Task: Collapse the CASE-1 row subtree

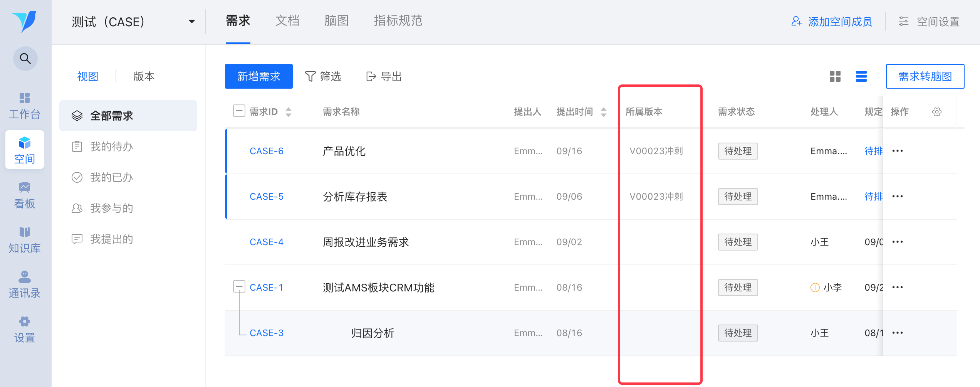Action: (x=239, y=286)
